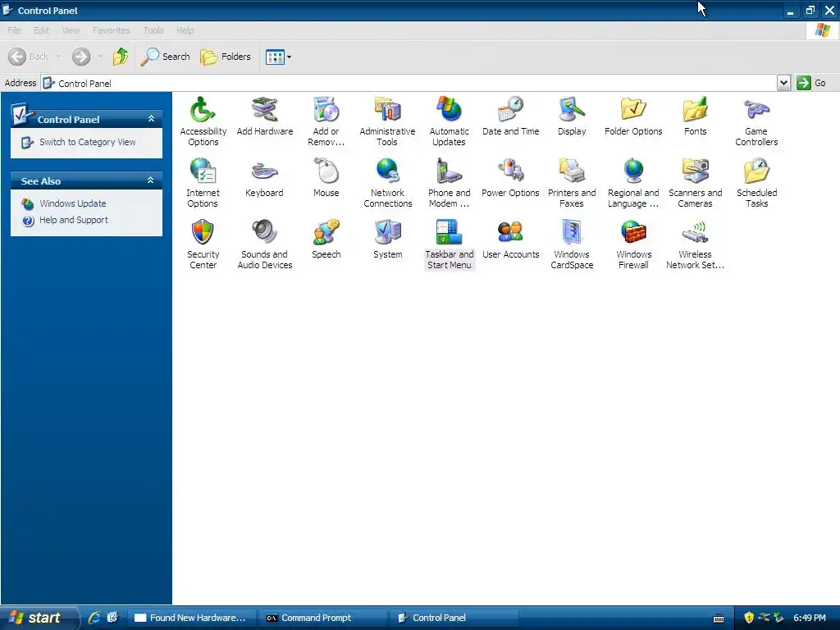Open Administrative Tools
Screen dimensions: 840x630
(387, 121)
